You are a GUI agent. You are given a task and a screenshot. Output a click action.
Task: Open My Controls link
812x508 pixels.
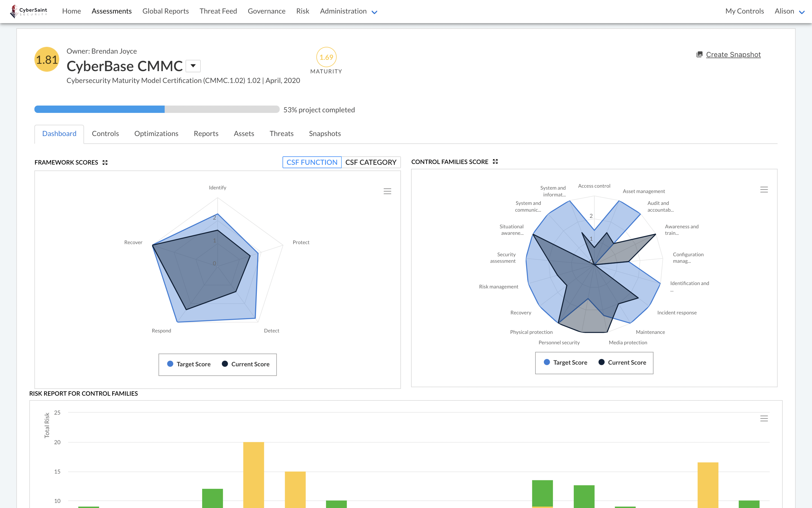pyautogui.click(x=745, y=11)
